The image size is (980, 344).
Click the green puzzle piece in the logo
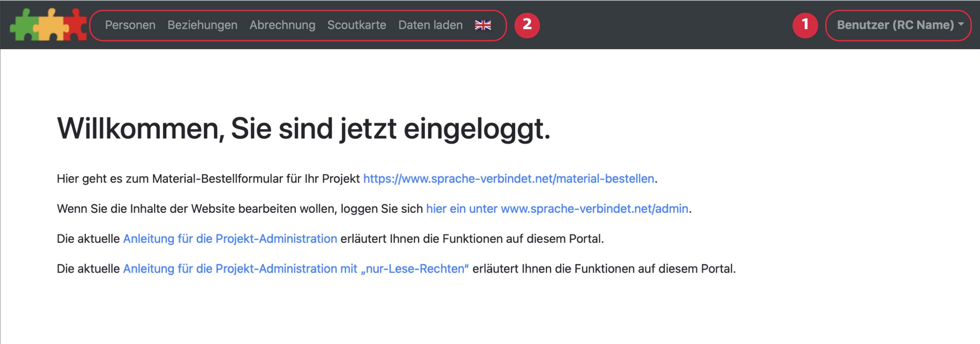(x=23, y=26)
